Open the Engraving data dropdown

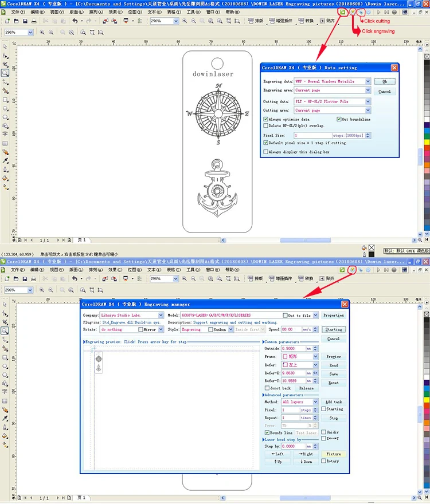pos(368,82)
